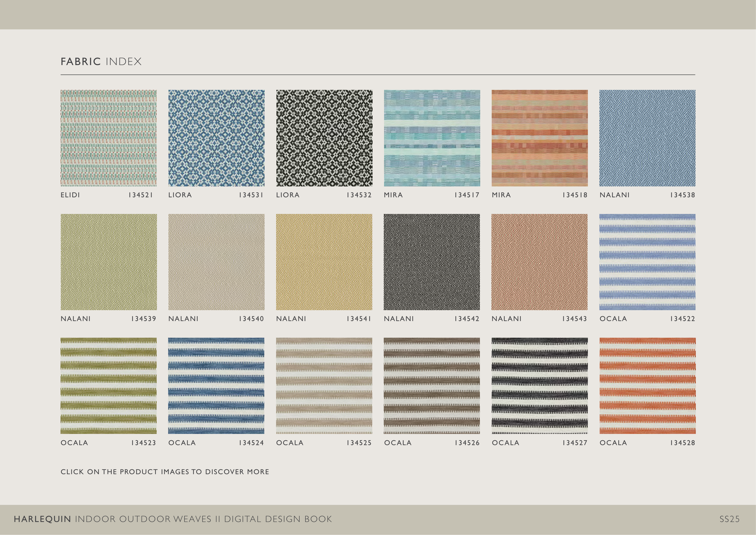Click the brown striped Ocala 134526 fabric
The height and width of the screenshot is (535, 756).
(x=432, y=386)
